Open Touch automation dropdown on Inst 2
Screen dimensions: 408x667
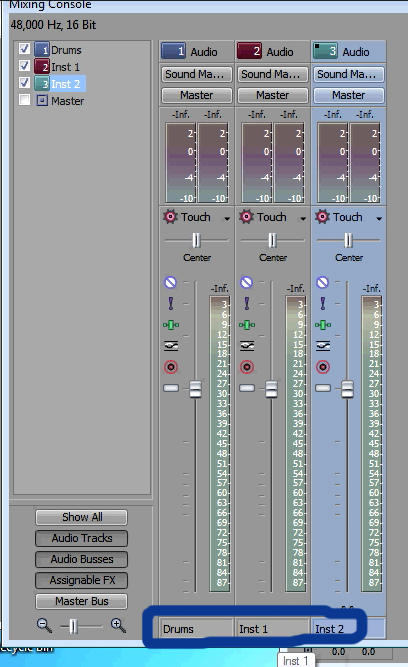tap(379, 218)
